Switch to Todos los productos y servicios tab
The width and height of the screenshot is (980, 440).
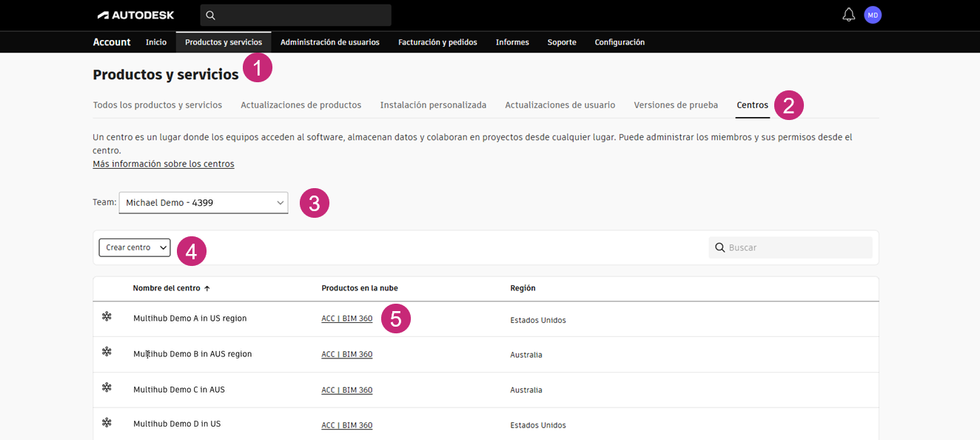coord(158,105)
